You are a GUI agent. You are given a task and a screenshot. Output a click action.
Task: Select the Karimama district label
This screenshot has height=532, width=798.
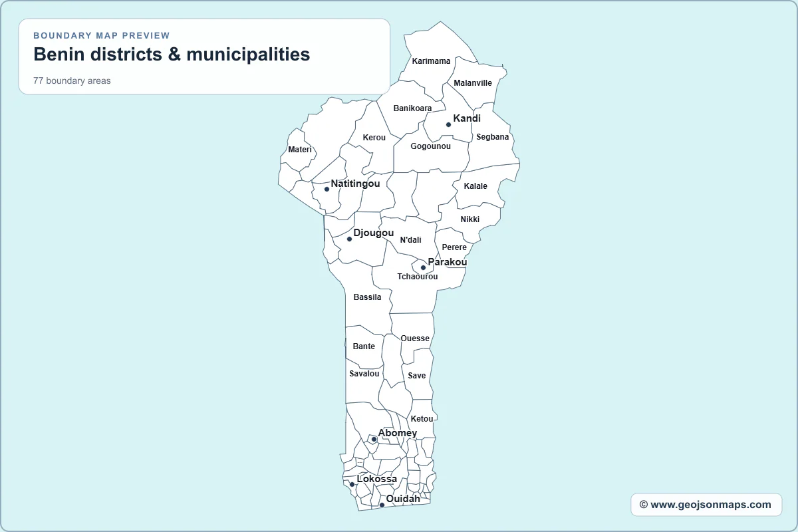tap(431, 61)
